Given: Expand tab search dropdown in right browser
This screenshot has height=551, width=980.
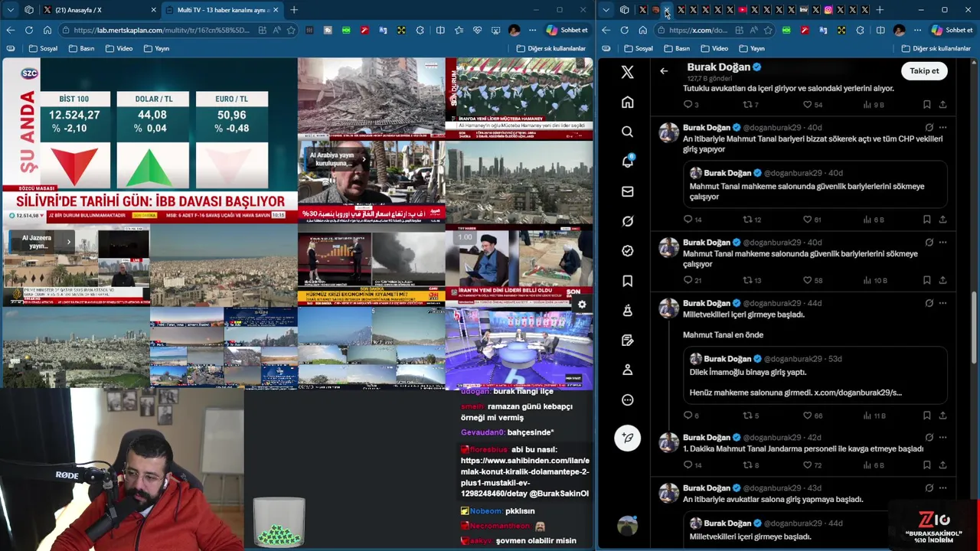Looking at the screenshot, I should (606, 10).
